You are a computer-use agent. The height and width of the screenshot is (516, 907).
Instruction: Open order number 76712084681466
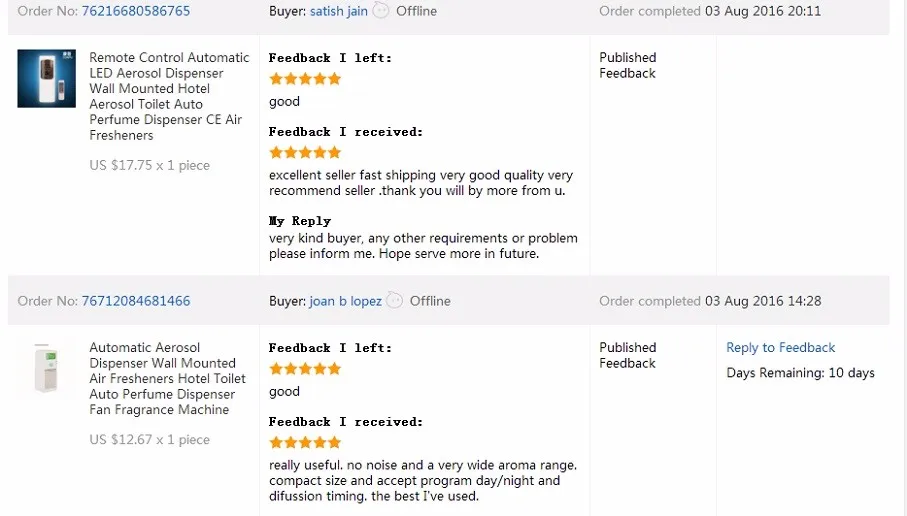(135, 301)
